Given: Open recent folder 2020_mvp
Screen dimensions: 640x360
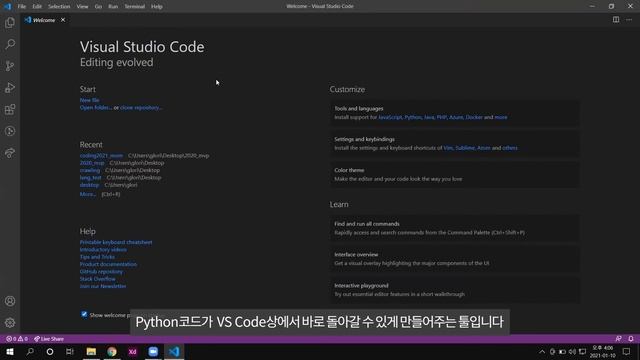Looking at the screenshot, I should [x=92, y=163].
